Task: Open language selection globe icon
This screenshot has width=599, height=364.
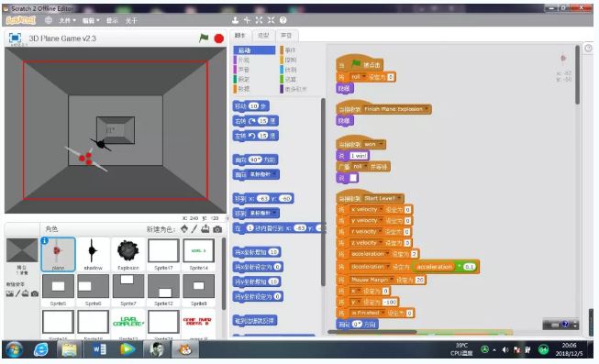Action: (x=49, y=20)
